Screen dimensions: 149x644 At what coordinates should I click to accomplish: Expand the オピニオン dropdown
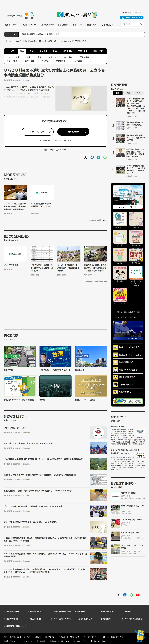[78, 25]
